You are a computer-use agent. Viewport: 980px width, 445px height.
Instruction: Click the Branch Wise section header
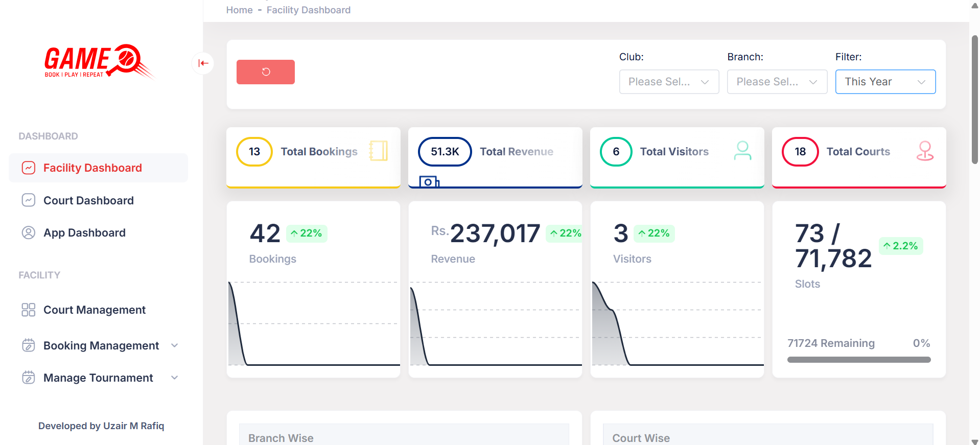404,435
